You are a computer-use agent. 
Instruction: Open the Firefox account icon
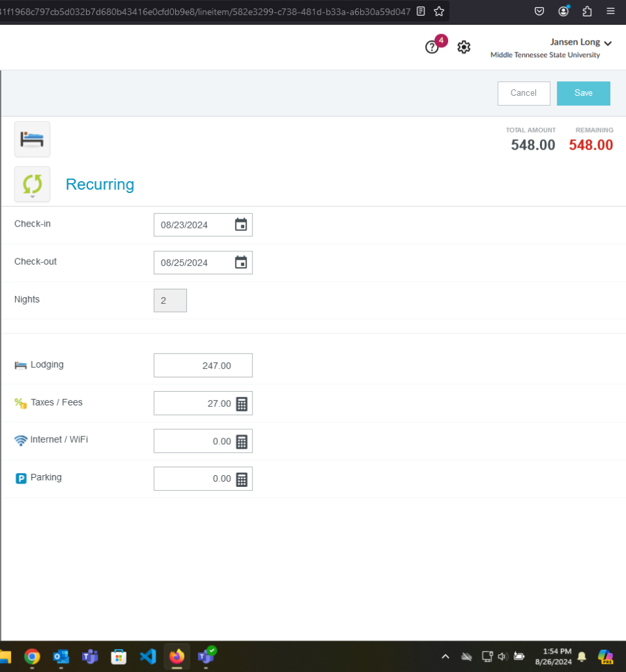[564, 12]
